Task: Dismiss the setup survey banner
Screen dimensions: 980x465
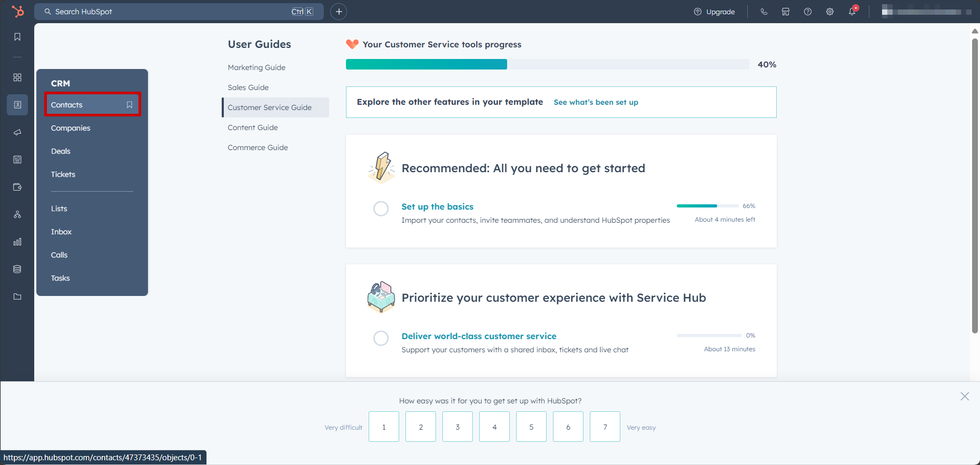Action: (965, 397)
